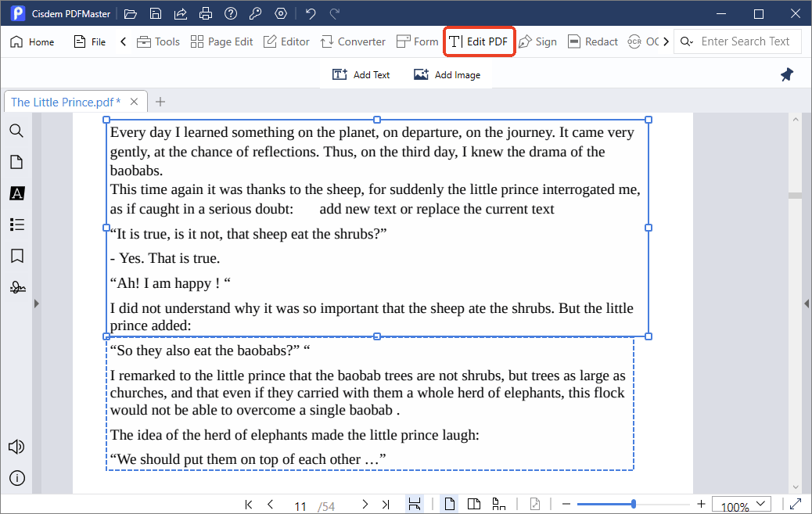Toggle the pin toolbar icon
Screen dimensions: 812x514
[x=787, y=74]
